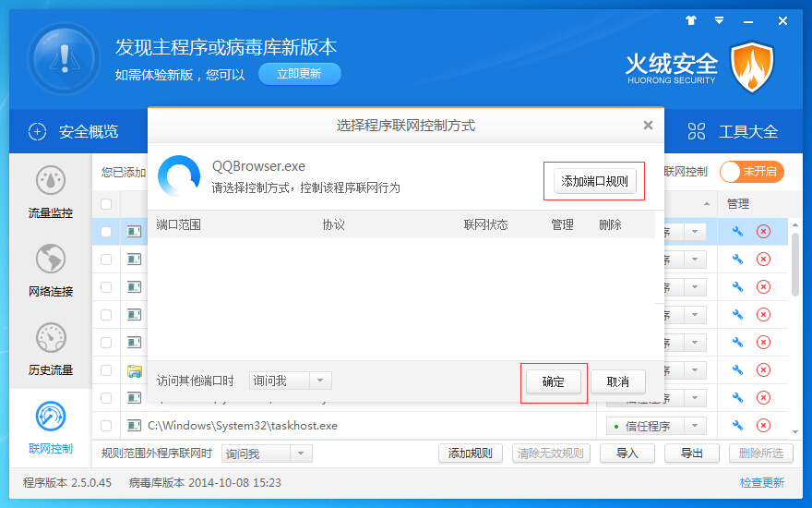This screenshot has width=812, height=508.
Task: Click the 联网控制 sidebar icon
Action: (x=50, y=417)
